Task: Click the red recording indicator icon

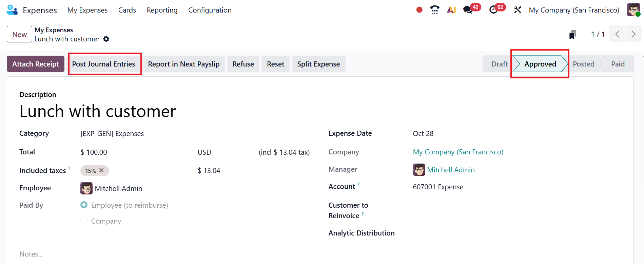Action: coord(419,10)
